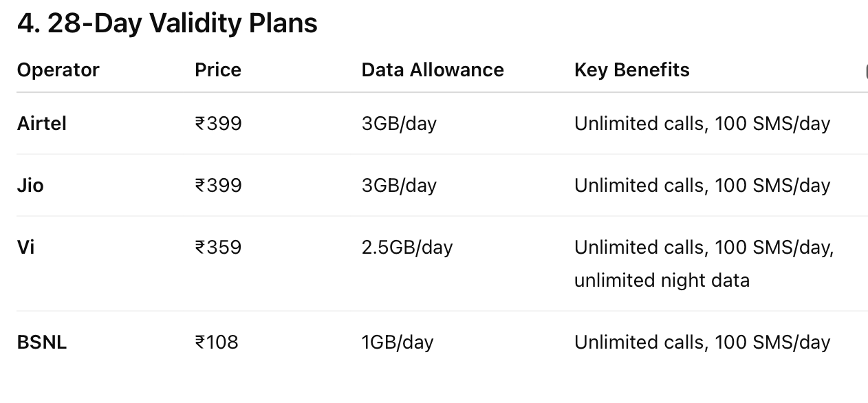This screenshot has height=403, width=868.
Task: Select the Operator column header
Action: point(58,70)
